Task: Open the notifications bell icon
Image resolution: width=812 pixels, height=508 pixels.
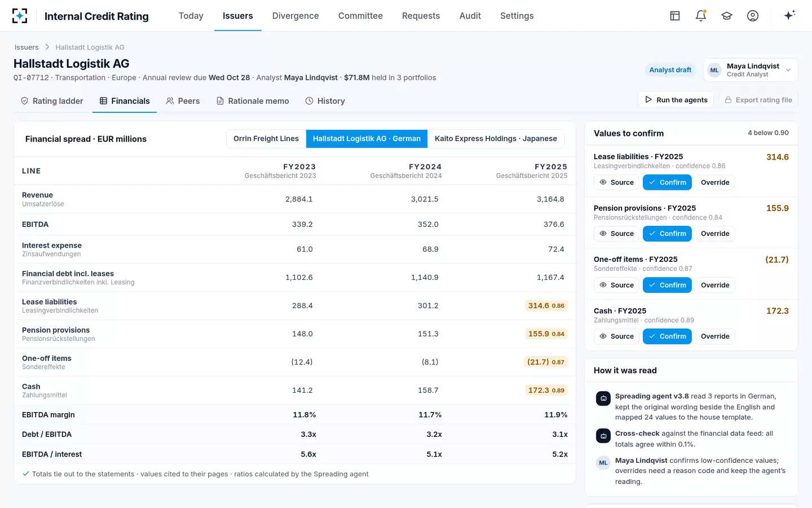Action: pyautogui.click(x=701, y=16)
